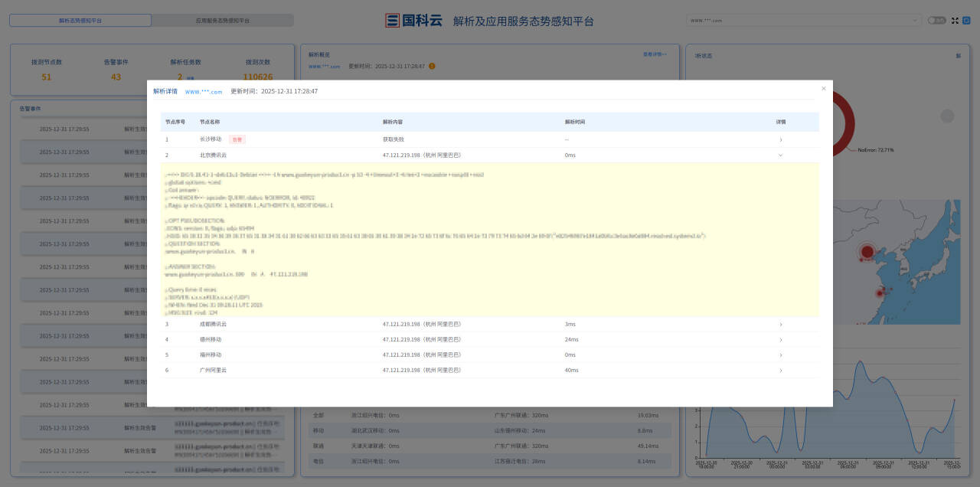This screenshot has width=980, height=487.
Task: Expand details for 成都腾讯云 row
Action: coord(780,325)
